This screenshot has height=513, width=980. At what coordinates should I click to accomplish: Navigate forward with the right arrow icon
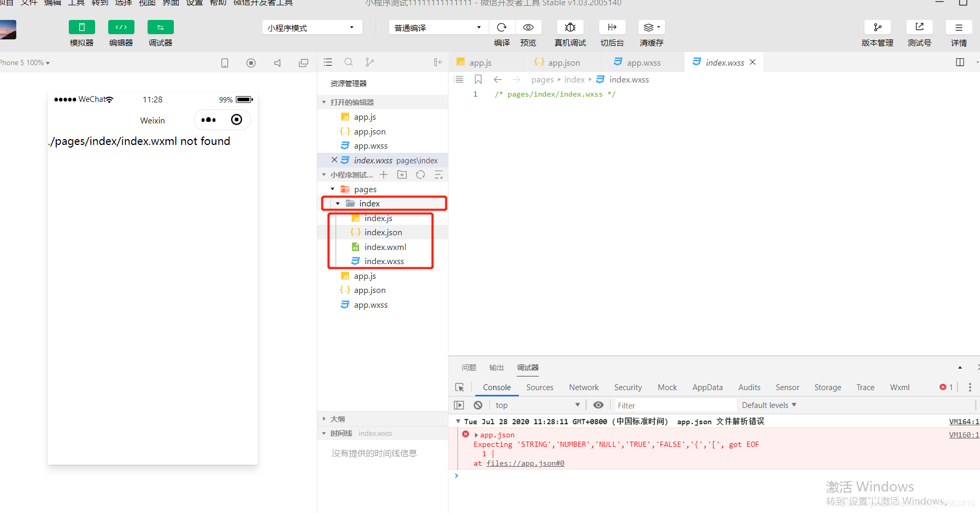tap(516, 79)
